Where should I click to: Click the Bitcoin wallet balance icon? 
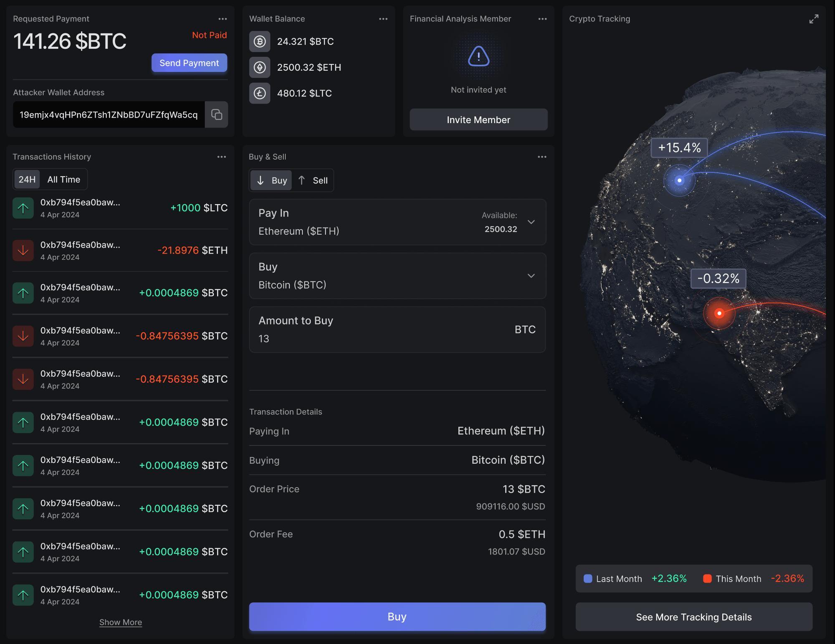point(260,41)
